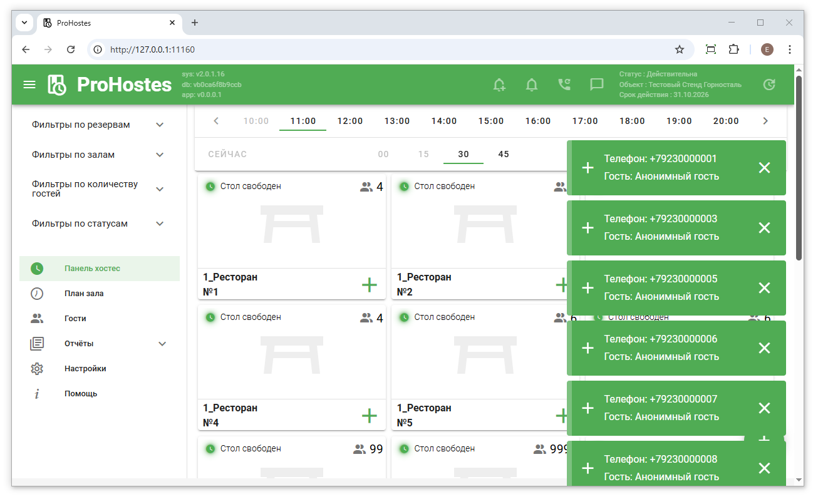Expand the Отчёты submenu
Screen dimensions: 813x504
162,344
